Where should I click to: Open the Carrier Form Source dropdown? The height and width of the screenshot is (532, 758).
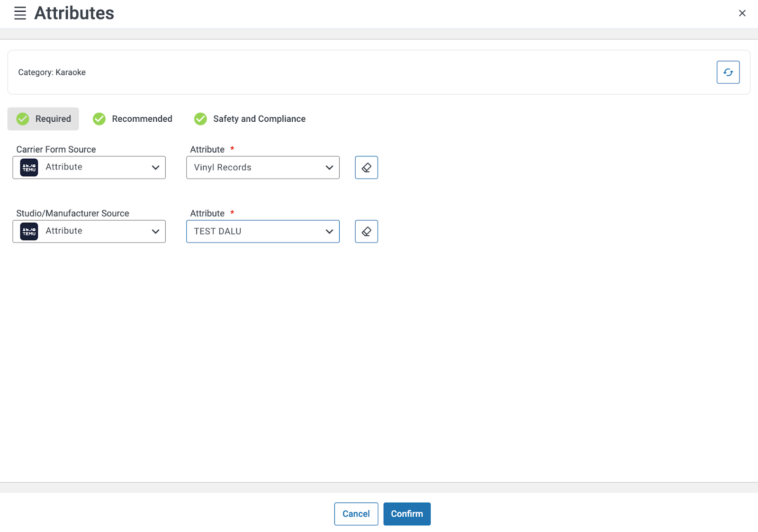point(89,167)
